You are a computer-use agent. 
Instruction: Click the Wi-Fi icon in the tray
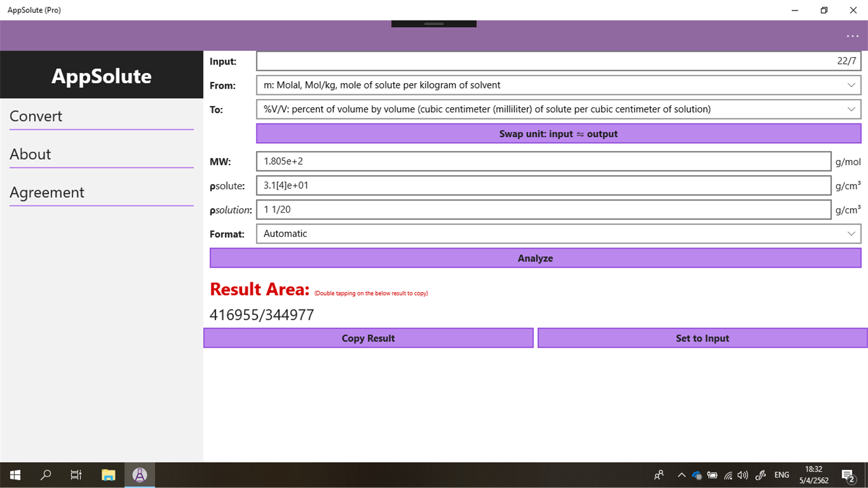pos(727,475)
